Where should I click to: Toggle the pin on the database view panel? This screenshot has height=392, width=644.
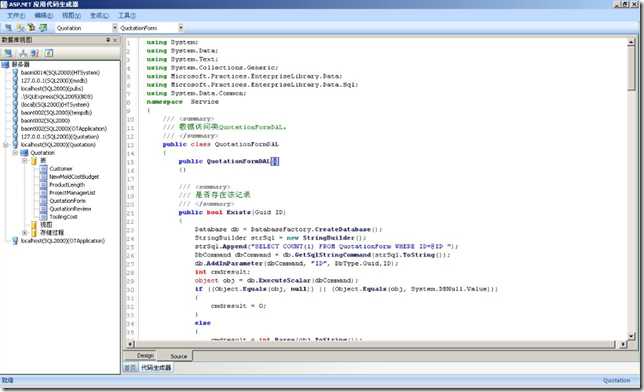(x=108, y=40)
